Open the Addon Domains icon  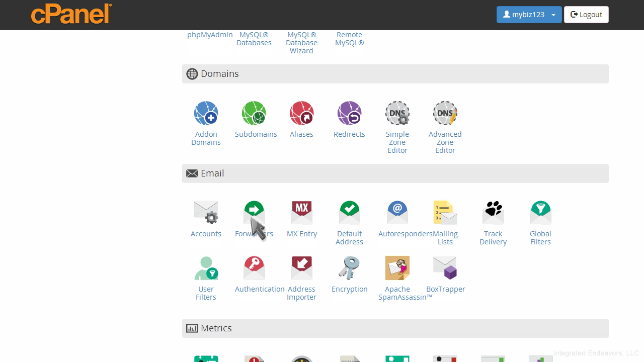(206, 113)
